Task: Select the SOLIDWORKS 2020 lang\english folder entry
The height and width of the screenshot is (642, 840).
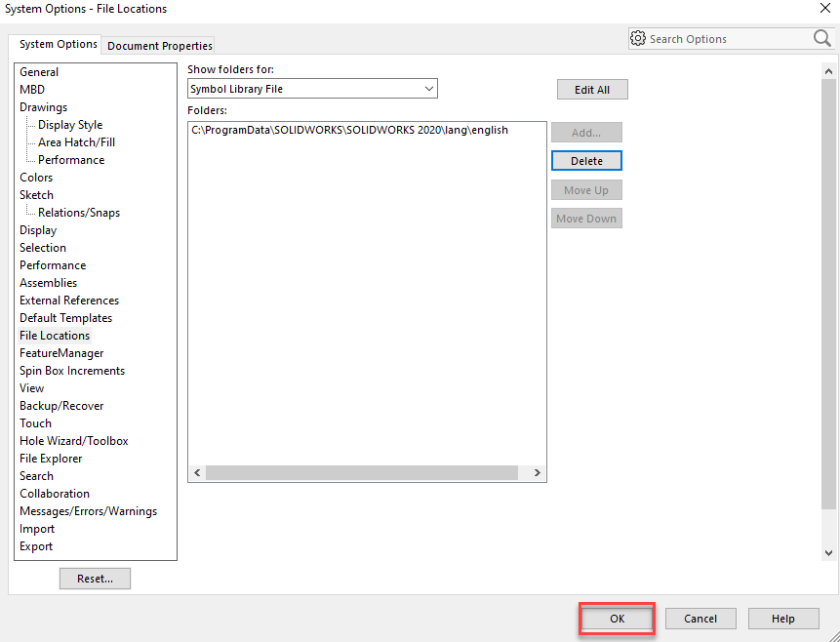Action: pyautogui.click(x=349, y=130)
